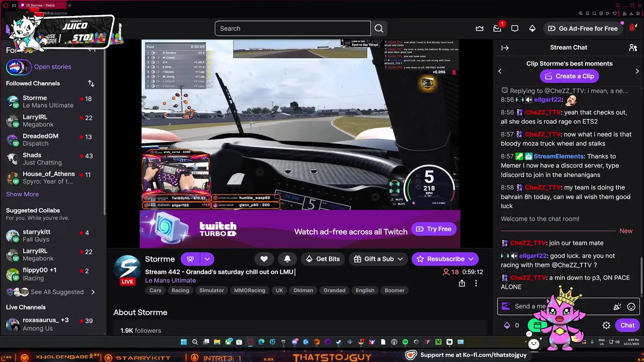This screenshot has width=644, height=362.
Task: Open the MMORacing tag
Action: click(x=250, y=291)
